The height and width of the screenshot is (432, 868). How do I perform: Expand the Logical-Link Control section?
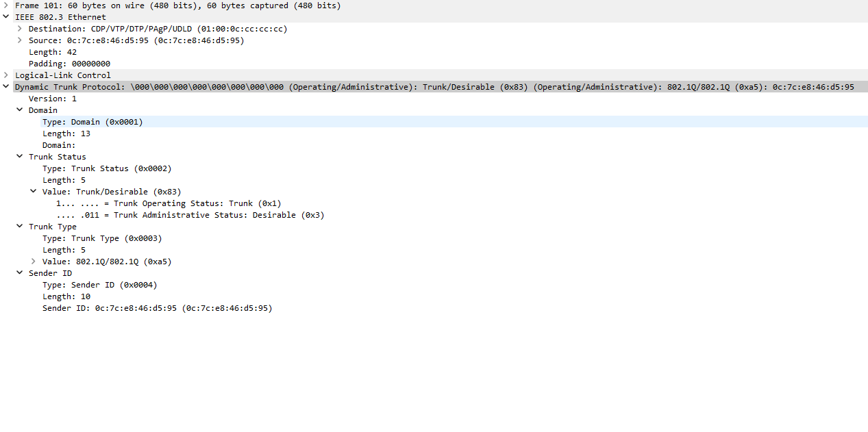click(x=5, y=75)
